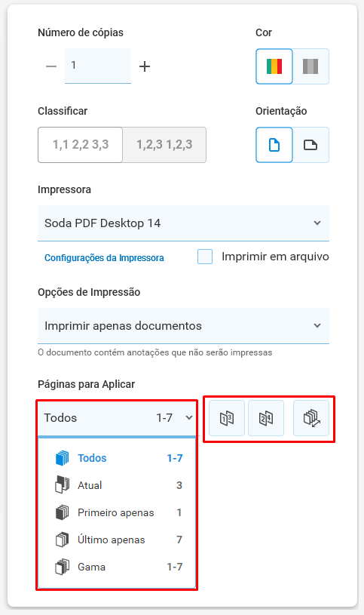Click the minus icon to decrease copies
This screenshot has height=615, width=364.
click(51, 66)
